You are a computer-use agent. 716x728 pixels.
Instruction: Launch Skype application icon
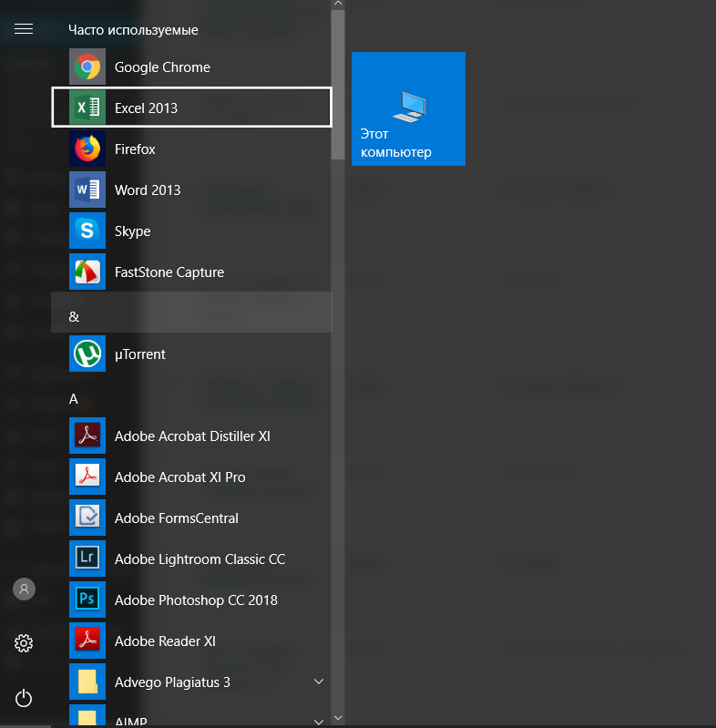(87, 231)
